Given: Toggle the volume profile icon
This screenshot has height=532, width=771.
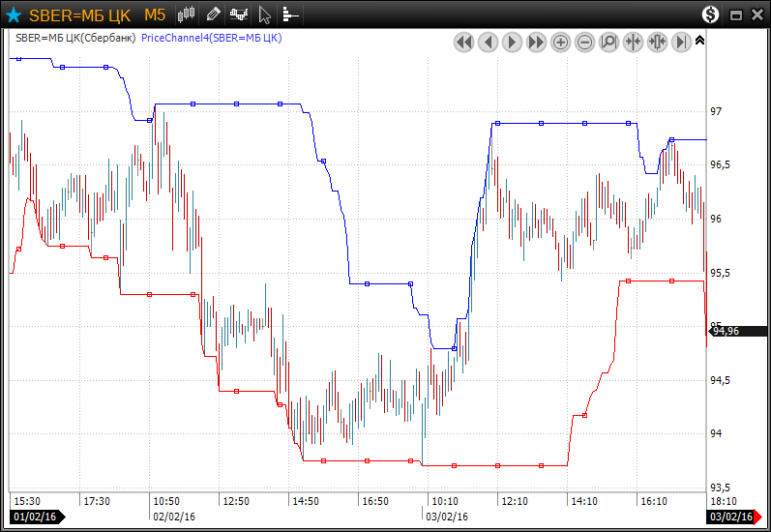Looking at the screenshot, I should tap(290, 15).
